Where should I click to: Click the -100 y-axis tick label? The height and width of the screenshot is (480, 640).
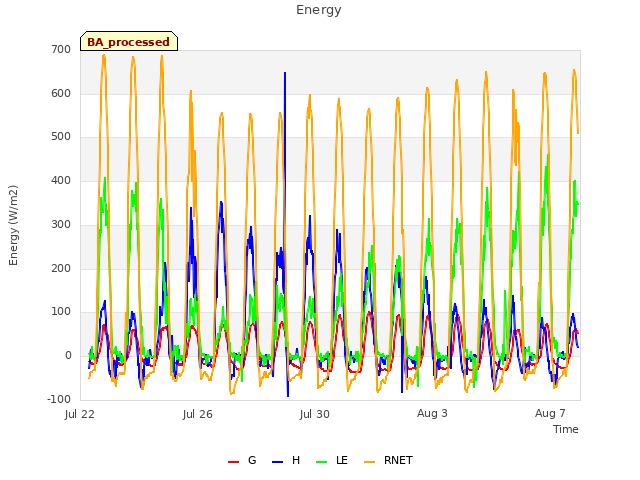tap(59, 399)
